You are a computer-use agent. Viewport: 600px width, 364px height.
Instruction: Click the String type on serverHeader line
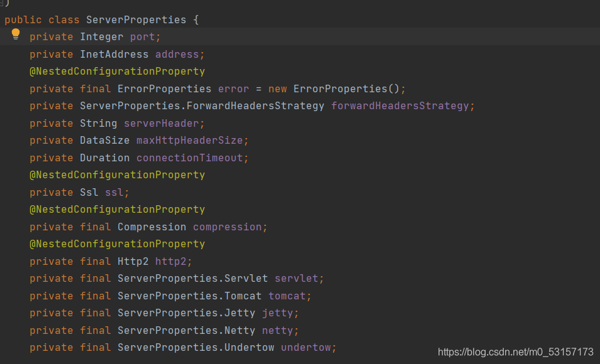[x=99, y=124]
